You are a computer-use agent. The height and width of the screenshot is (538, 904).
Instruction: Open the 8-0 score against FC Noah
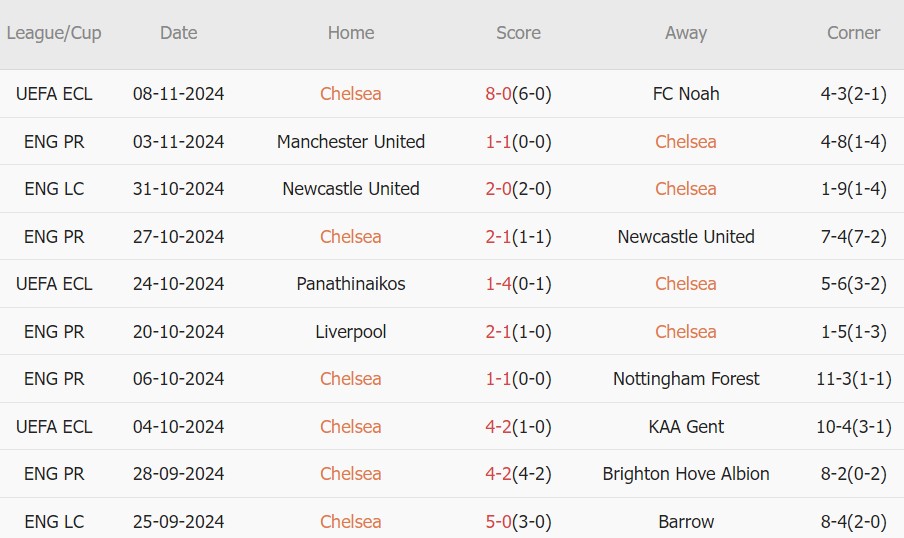coord(498,94)
